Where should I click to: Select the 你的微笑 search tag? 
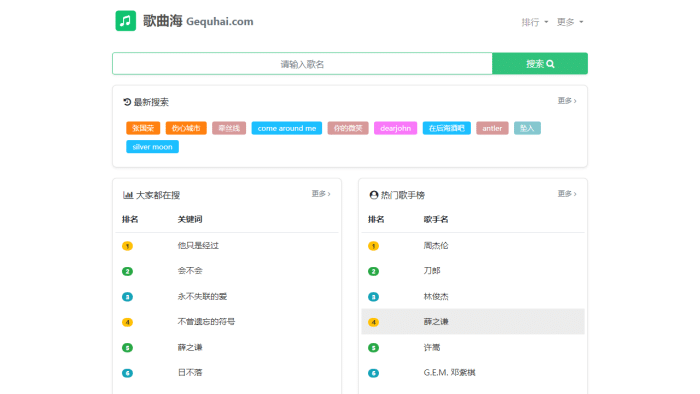point(348,128)
